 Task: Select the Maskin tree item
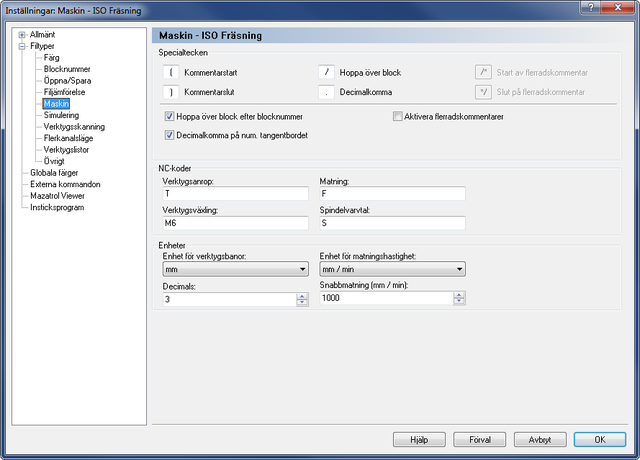[x=56, y=104]
